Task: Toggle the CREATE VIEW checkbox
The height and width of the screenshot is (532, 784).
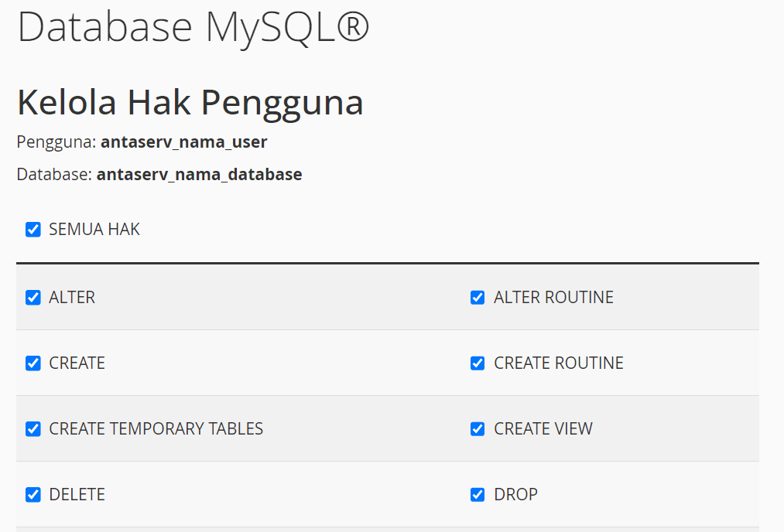Action: (x=478, y=428)
